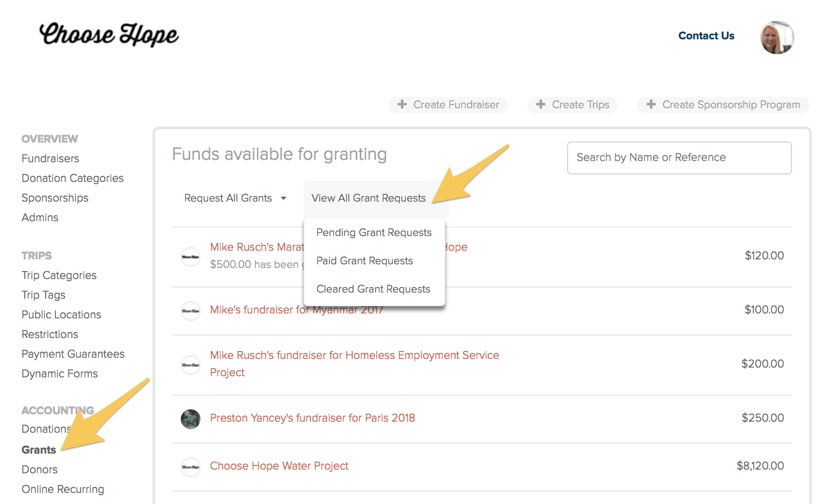Open Trip Categories in the sidebar
The width and height of the screenshot is (824, 504).
(59, 275)
